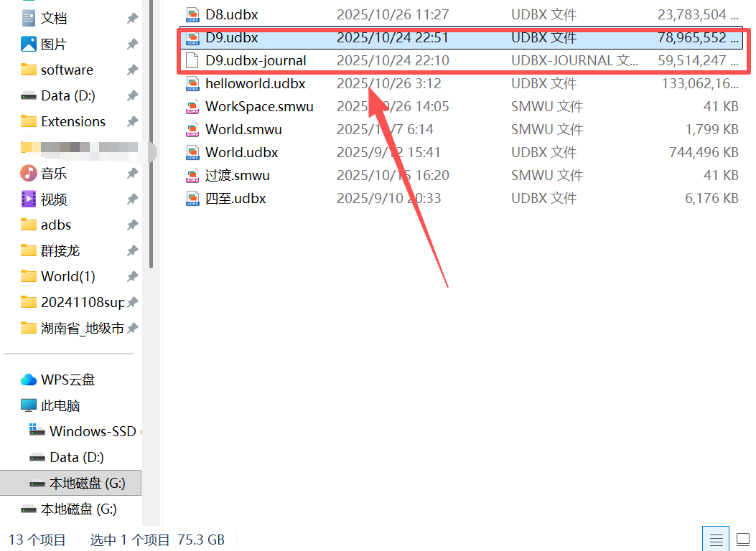The width and height of the screenshot is (756, 551).
Task: Select the World.udbx file name
Action: [241, 153]
